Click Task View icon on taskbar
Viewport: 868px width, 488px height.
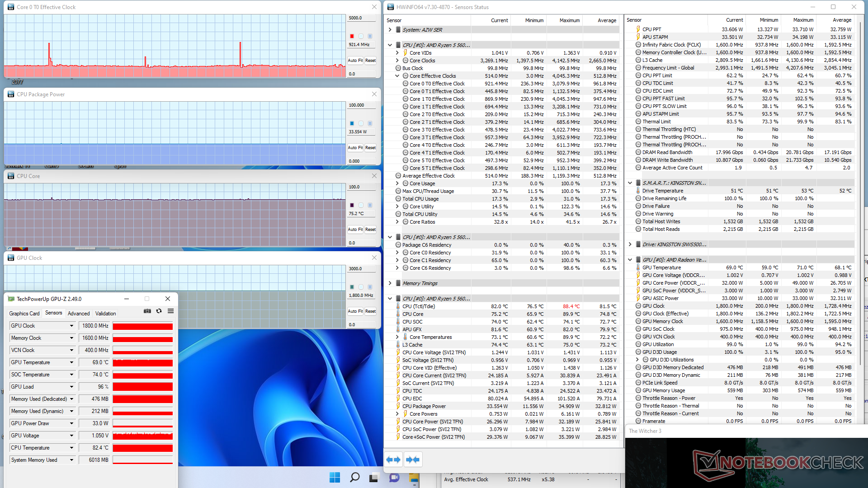point(374,478)
